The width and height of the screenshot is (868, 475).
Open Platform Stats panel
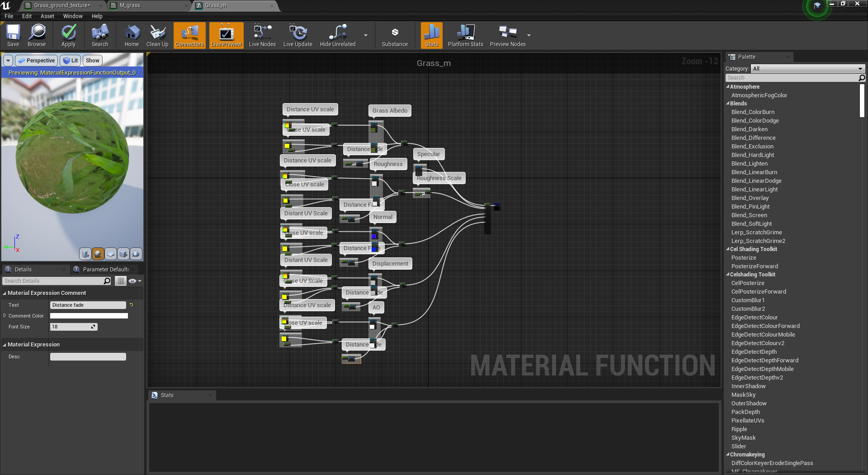[x=465, y=35]
